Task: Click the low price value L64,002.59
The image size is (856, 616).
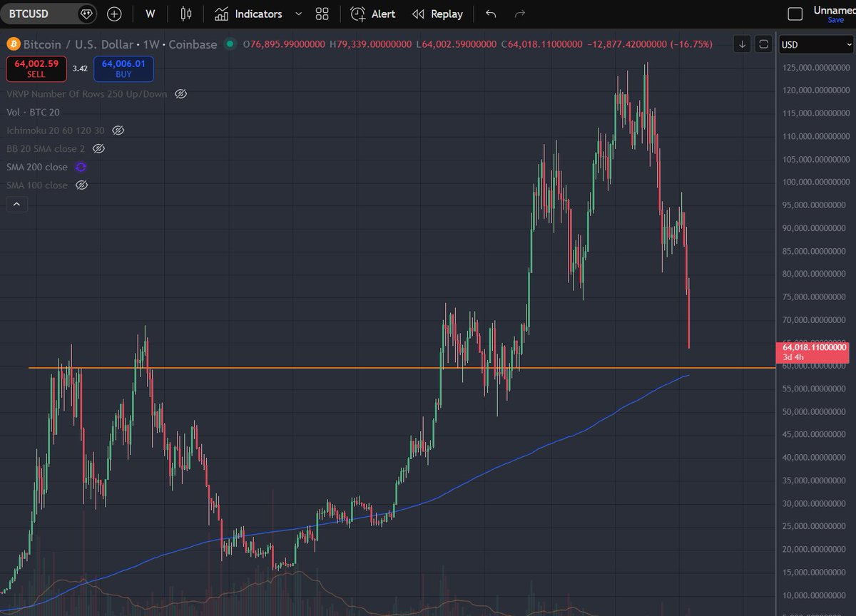Action: pos(457,44)
